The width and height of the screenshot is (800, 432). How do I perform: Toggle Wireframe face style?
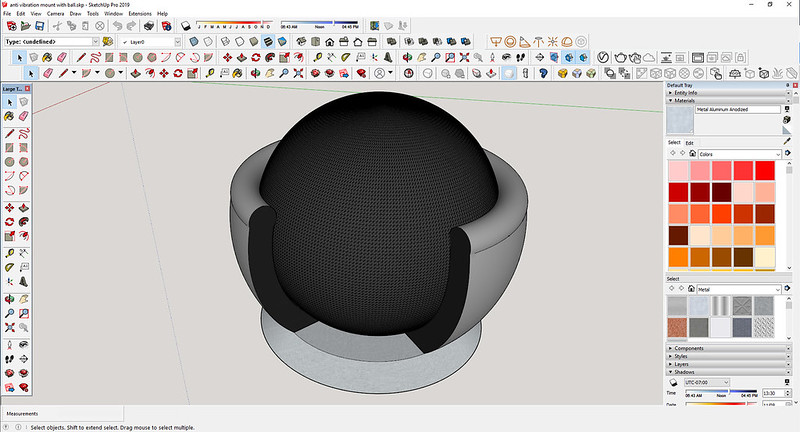point(225,41)
